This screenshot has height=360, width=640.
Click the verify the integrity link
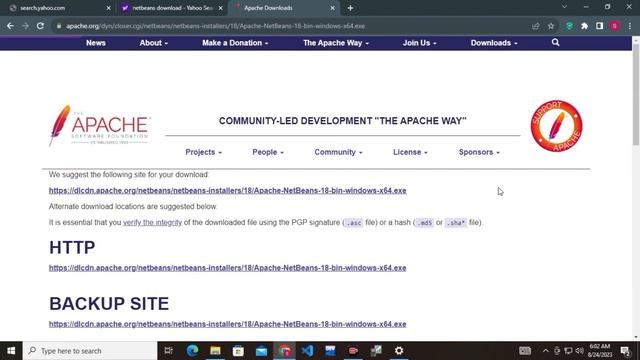pyautogui.click(x=152, y=222)
